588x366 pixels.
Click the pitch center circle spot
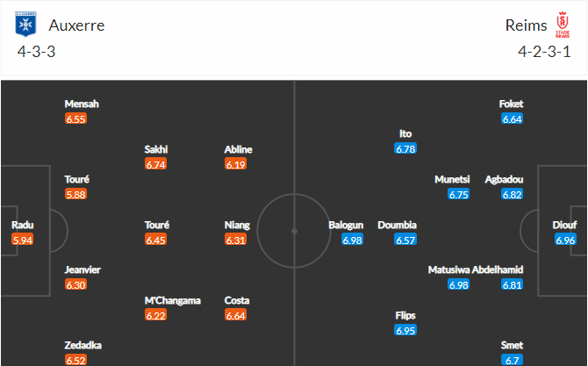point(294,231)
